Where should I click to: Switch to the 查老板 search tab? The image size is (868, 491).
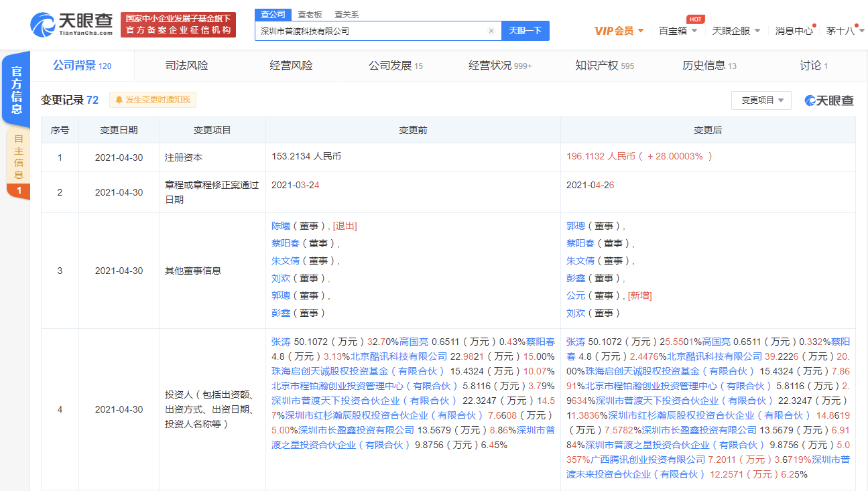pos(310,14)
